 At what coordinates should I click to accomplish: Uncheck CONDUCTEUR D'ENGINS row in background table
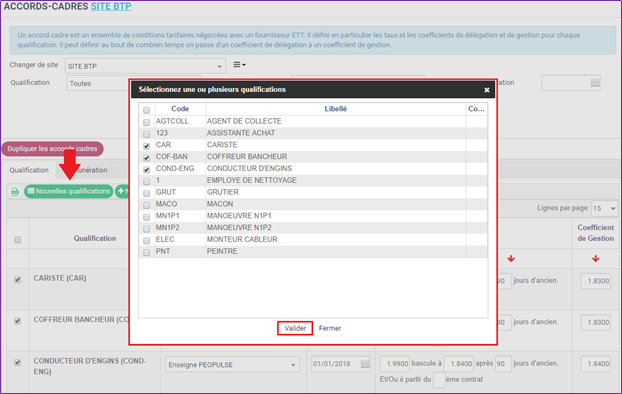click(x=17, y=362)
